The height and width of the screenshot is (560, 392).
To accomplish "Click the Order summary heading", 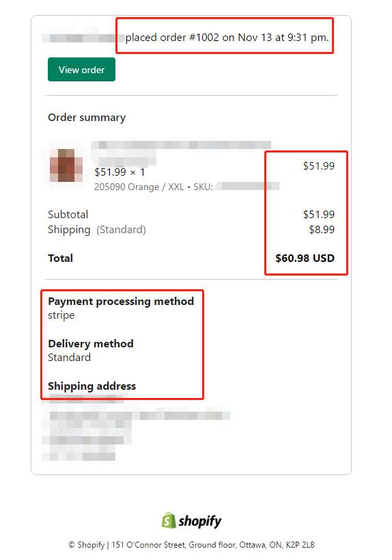I will 87,118.
